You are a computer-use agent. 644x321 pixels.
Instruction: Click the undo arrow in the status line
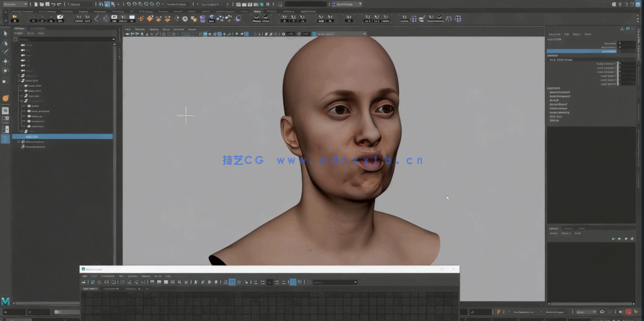point(52,4)
